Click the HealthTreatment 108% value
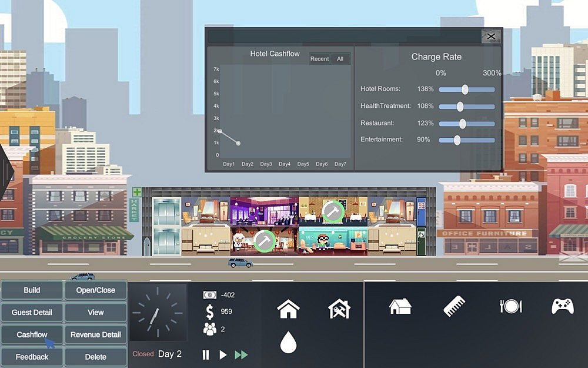Viewport: 588px width, 368px height. click(x=425, y=106)
